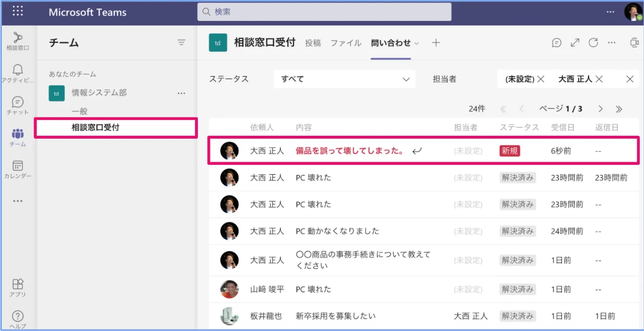Expand the 問い合わせ tab dropdown chevron

(416, 43)
